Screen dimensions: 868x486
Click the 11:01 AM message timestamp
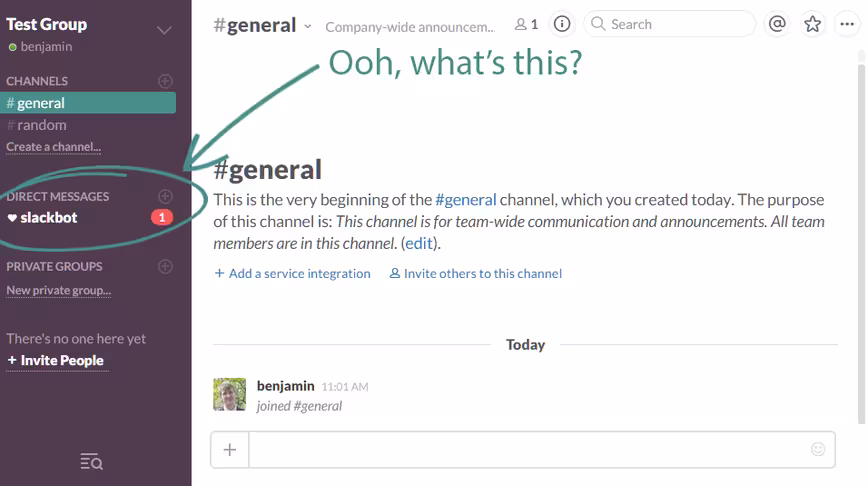click(x=345, y=387)
